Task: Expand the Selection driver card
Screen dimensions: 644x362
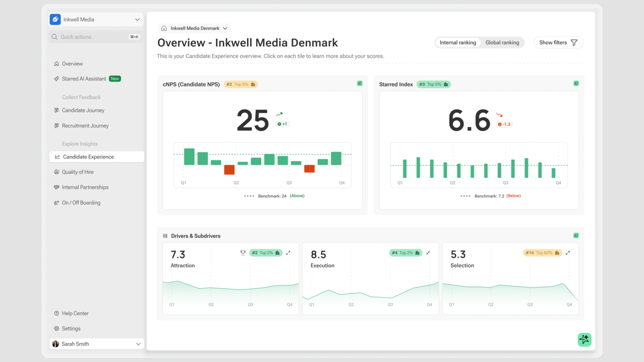Action: (568, 253)
